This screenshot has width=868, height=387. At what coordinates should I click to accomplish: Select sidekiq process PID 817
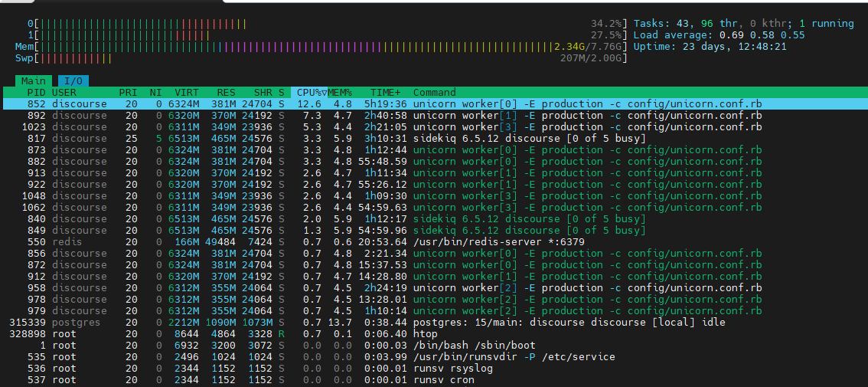(x=434, y=139)
